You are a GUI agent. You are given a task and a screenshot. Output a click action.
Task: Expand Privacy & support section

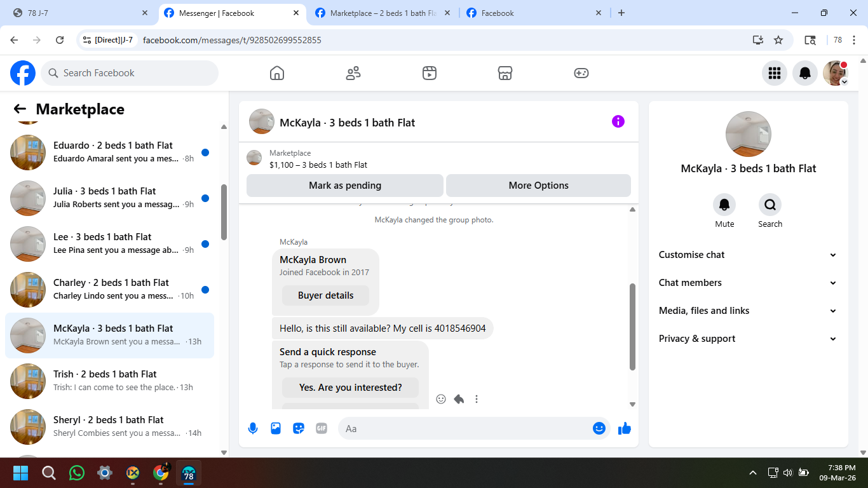pyautogui.click(x=748, y=339)
